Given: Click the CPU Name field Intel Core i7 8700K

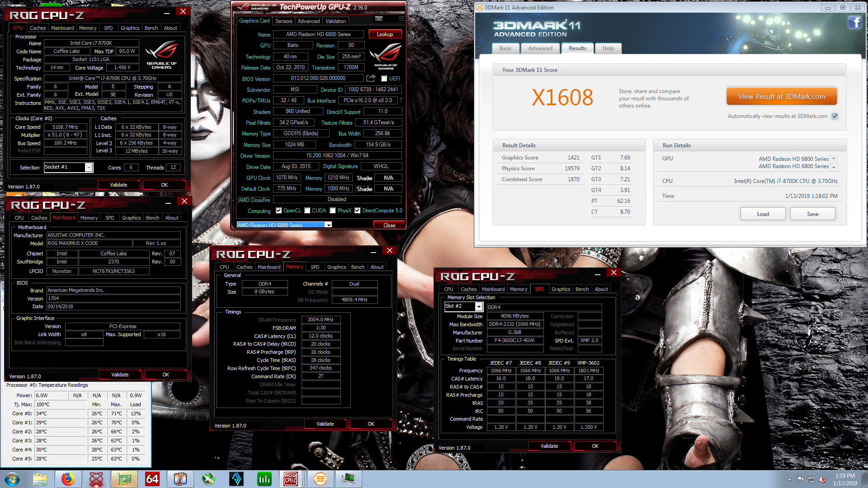Looking at the screenshot, I should click(91, 43).
